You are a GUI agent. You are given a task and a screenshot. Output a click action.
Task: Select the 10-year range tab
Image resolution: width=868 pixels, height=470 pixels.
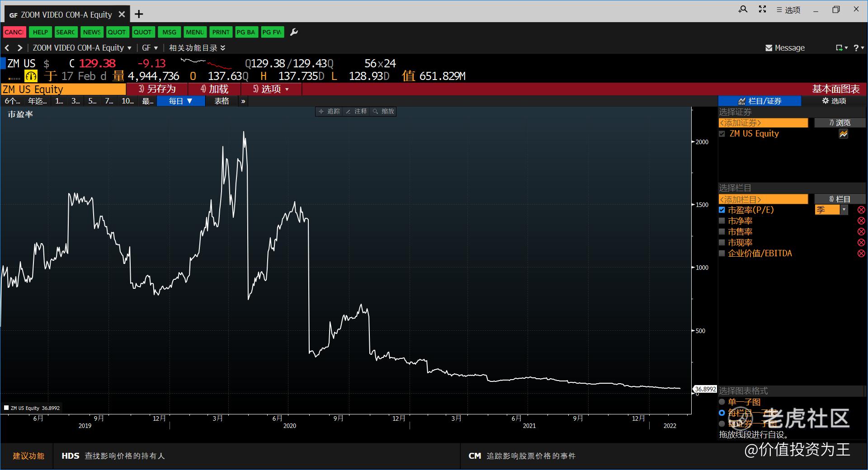pyautogui.click(x=128, y=101)
